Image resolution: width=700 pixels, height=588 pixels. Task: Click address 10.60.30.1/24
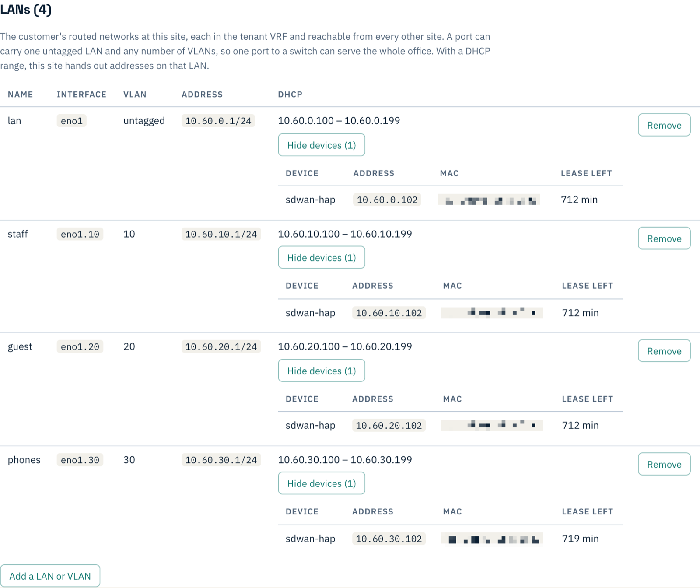[221, 460]
